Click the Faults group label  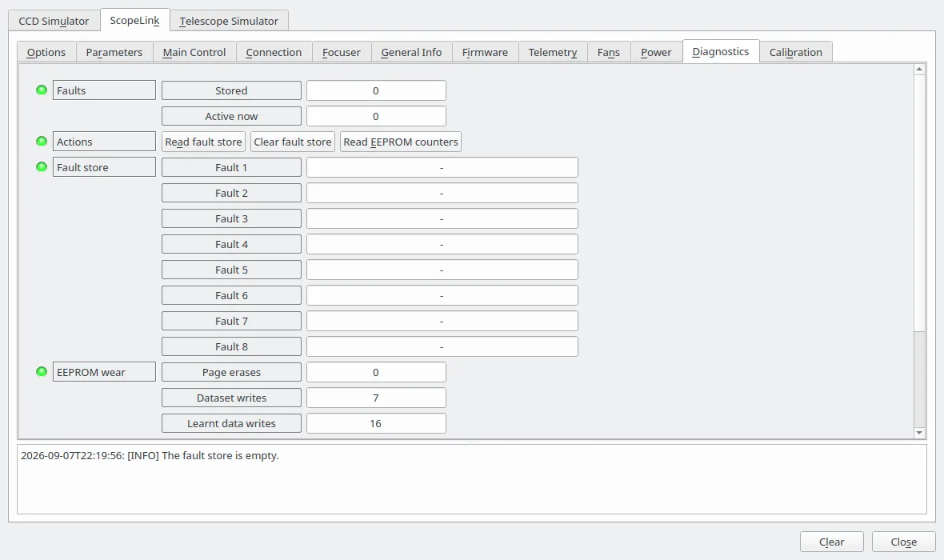point(104,90)
